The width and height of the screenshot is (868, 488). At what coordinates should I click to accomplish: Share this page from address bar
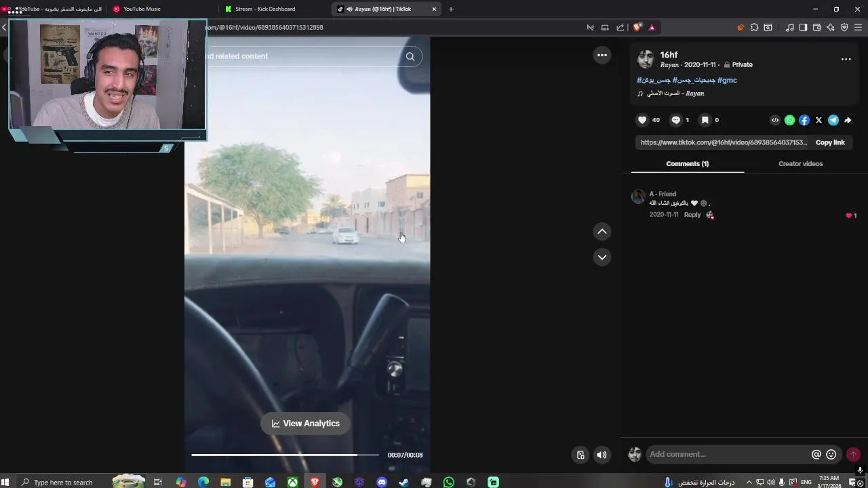620,27
